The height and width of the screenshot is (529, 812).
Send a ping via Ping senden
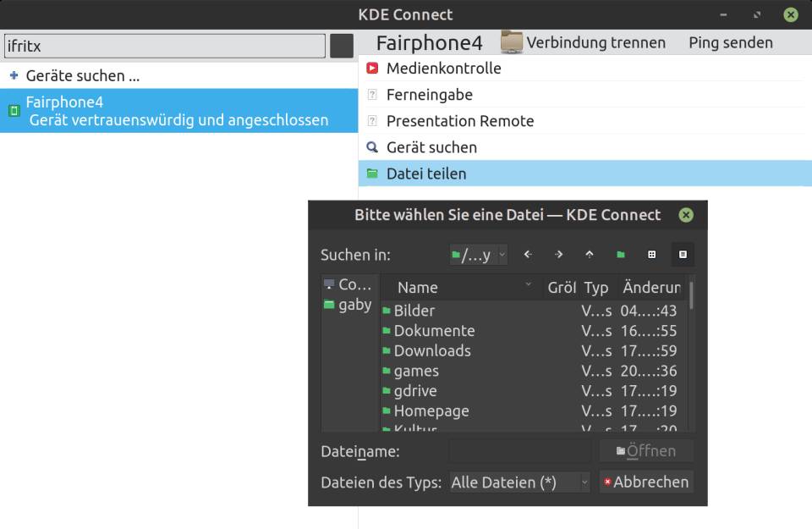pyautogui.click(x=727, y=41)
